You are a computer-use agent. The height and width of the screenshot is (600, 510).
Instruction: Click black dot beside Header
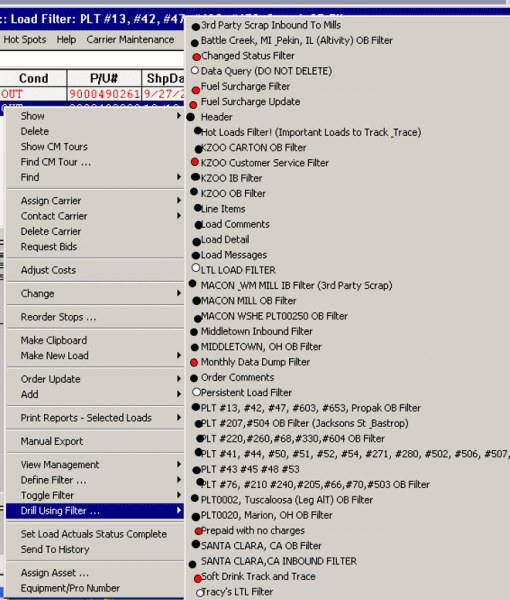click(x=191, y=117)
